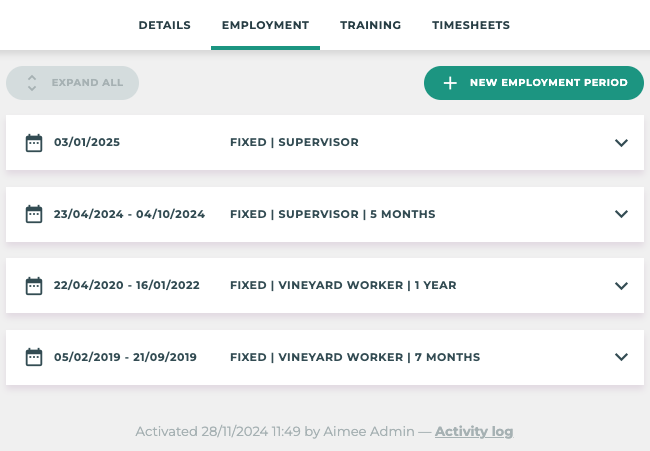Click the plus icon on New Employment Period

tap(450, 83)
